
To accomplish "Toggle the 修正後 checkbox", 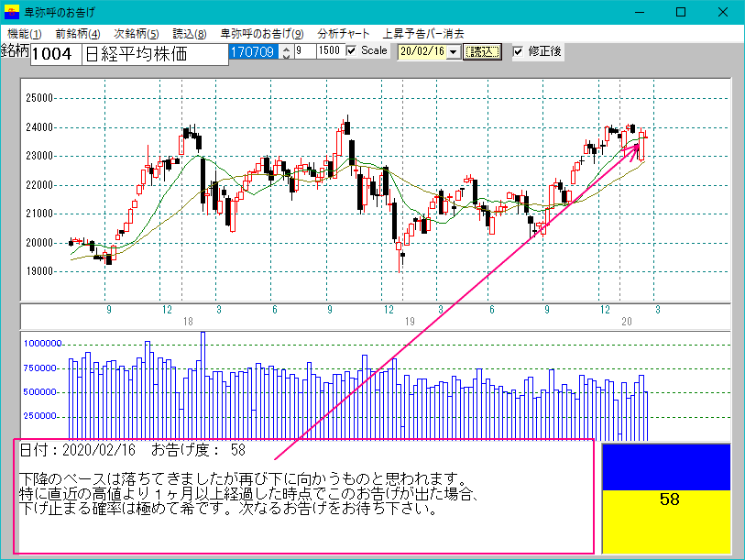I will tap(518, 50).
